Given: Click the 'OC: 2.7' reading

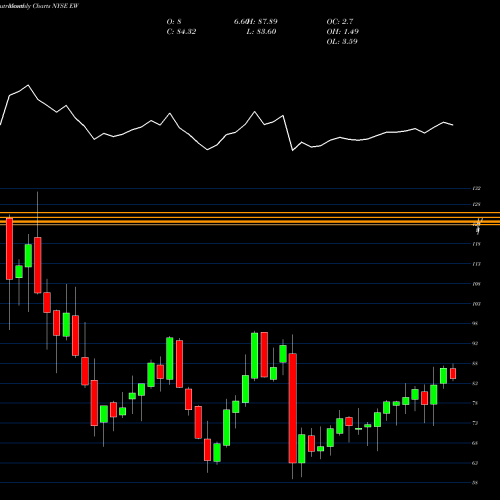Looking at the screenshot, I should click(340, 22).
